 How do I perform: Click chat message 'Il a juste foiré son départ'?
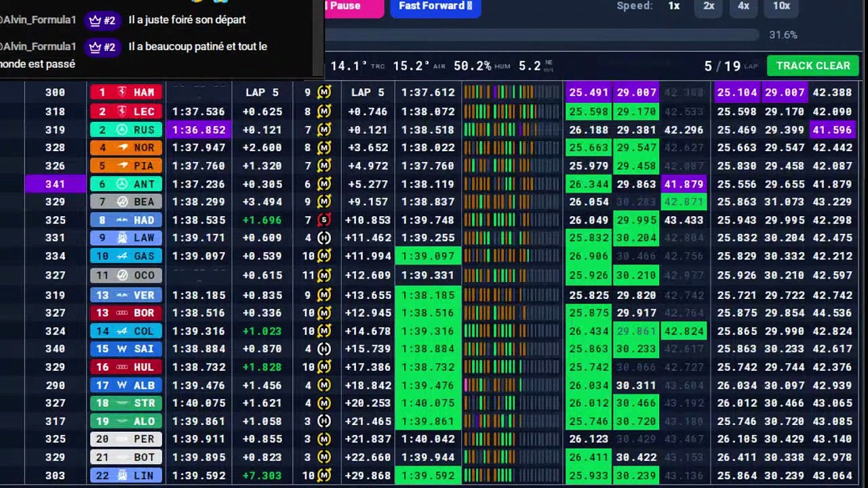pos(187,20)
